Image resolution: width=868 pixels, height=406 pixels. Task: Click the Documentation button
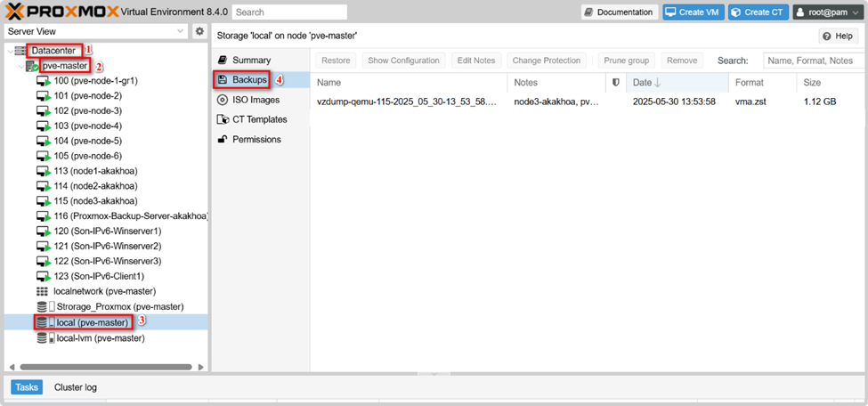[620, 12]
